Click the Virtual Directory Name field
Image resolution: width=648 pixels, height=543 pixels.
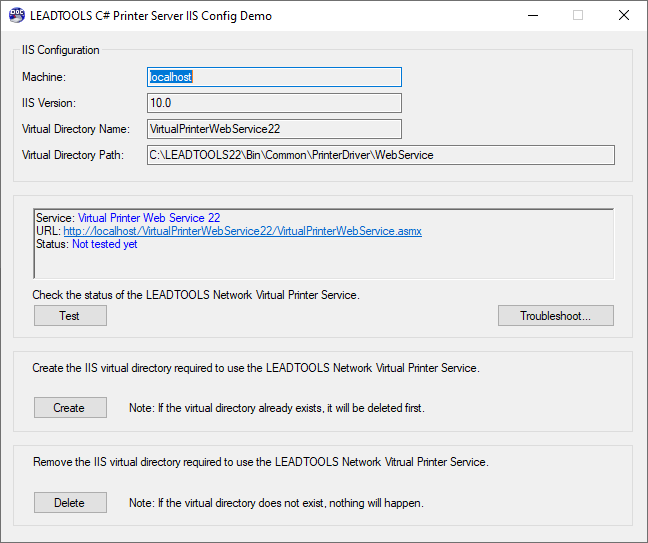274,129
